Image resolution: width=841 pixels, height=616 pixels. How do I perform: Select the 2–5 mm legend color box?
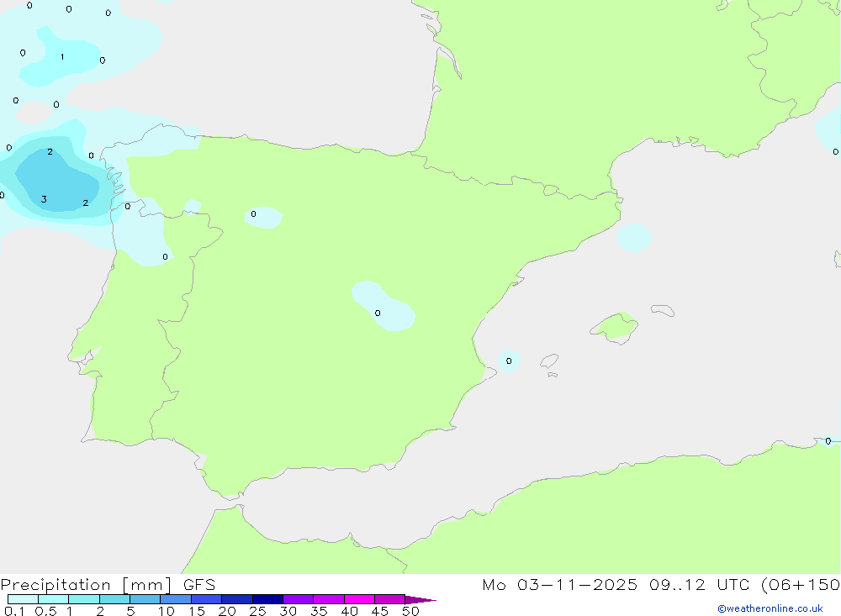pyautogui.click(x=114, y=599)
